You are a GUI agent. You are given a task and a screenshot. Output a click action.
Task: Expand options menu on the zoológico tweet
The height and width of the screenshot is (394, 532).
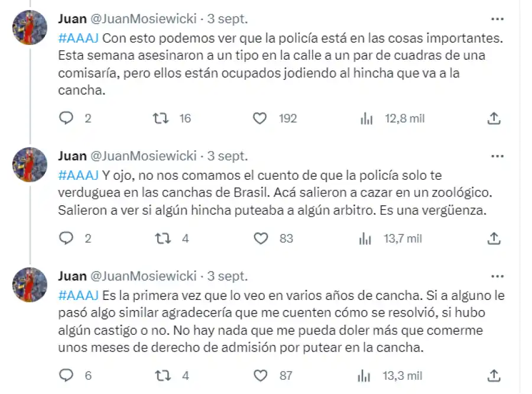497,155
